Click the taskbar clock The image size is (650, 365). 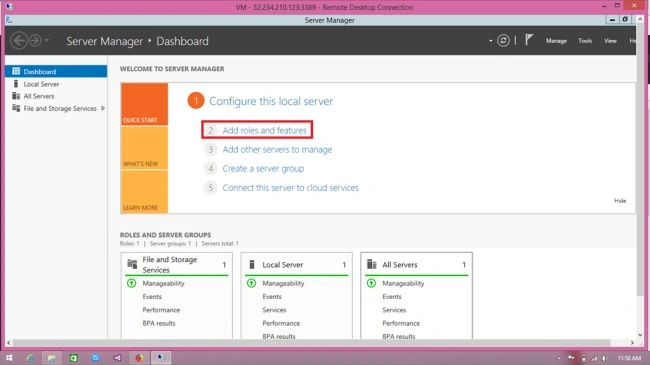click(629, 358)
